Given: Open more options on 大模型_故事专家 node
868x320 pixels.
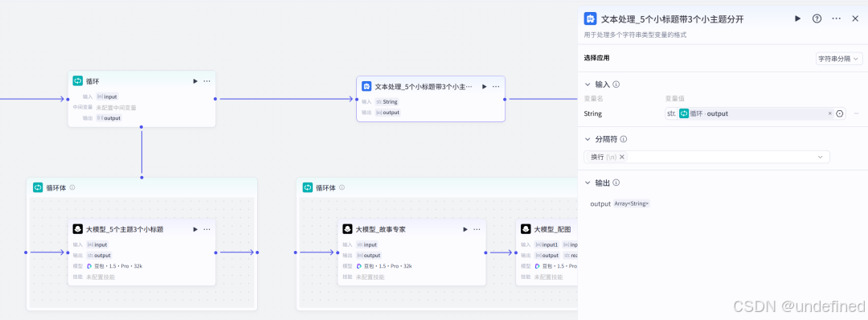Looking at the screenshot, I should pyautogui.click(x=477, y=229).
